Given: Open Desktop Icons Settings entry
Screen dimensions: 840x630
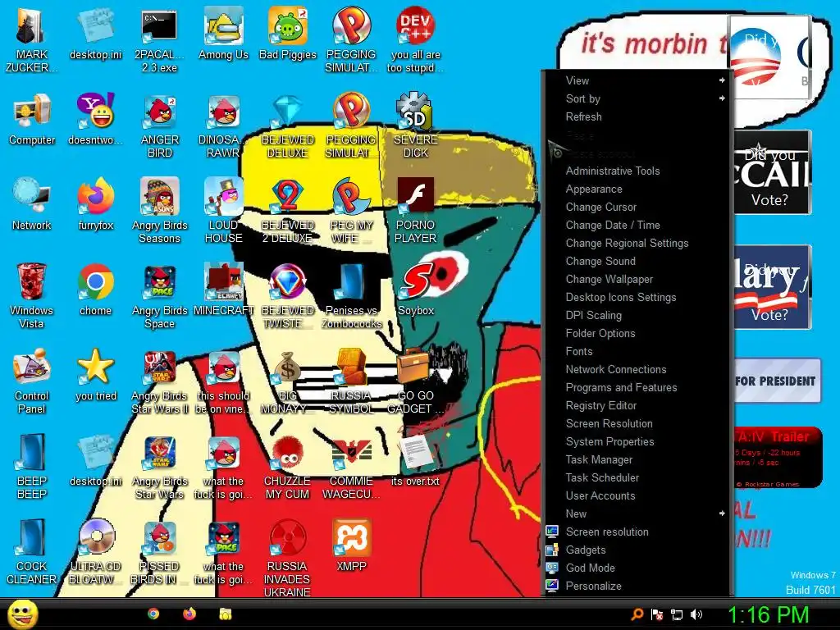Looking at the screenshot, I should (637, 297).
